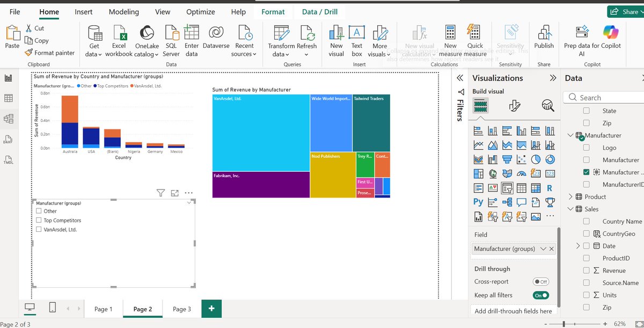Click the Share button
644x328 pixels.
(626, 11)
